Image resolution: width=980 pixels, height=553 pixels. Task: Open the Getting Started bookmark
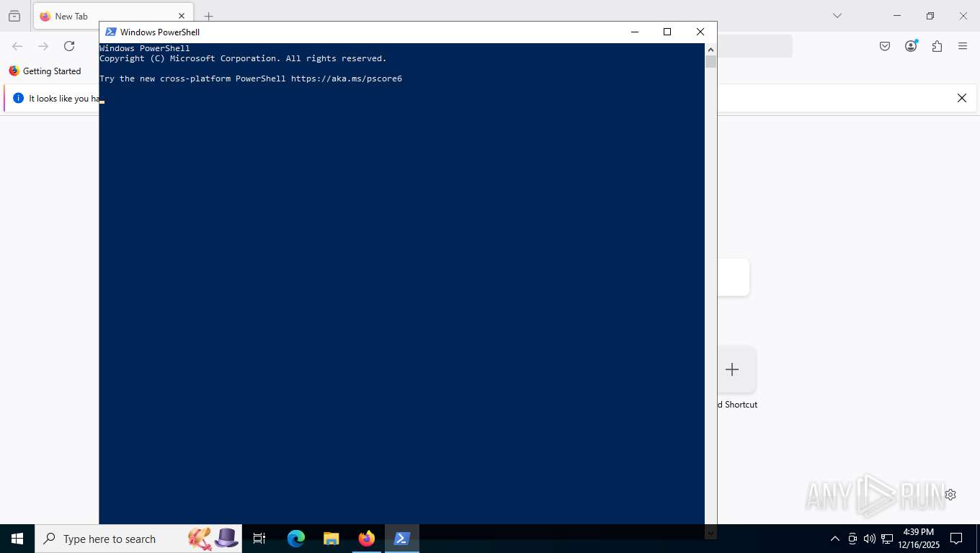45,71
